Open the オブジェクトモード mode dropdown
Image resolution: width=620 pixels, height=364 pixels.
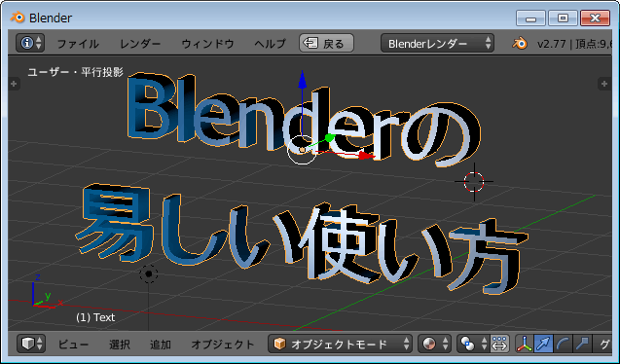pos(340,344)
